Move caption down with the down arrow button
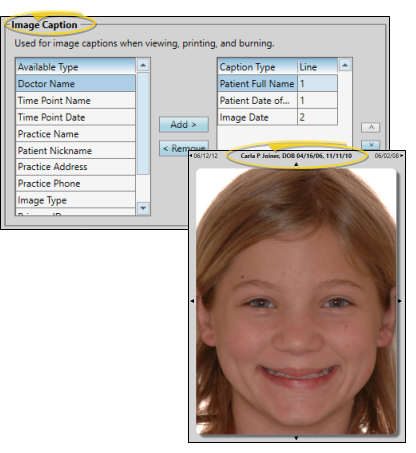This screenshot has height=453, width=416. coord(370,145)
